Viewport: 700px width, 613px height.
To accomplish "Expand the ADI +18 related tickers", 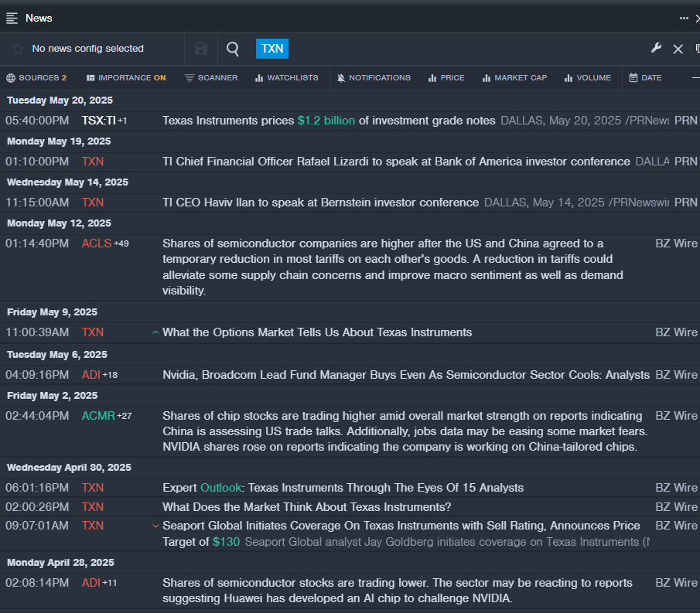I will 111,375.
